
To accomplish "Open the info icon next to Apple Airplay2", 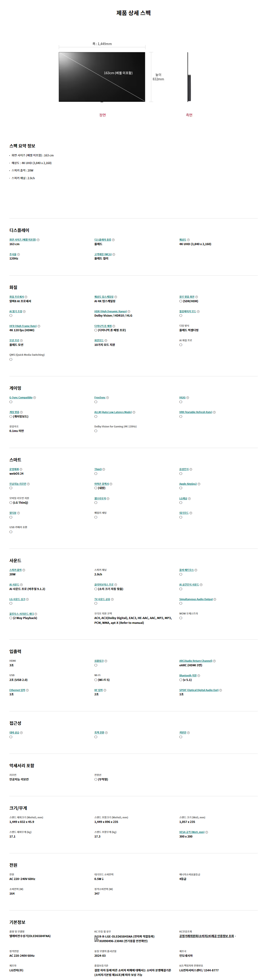I will tap(199, 484).
